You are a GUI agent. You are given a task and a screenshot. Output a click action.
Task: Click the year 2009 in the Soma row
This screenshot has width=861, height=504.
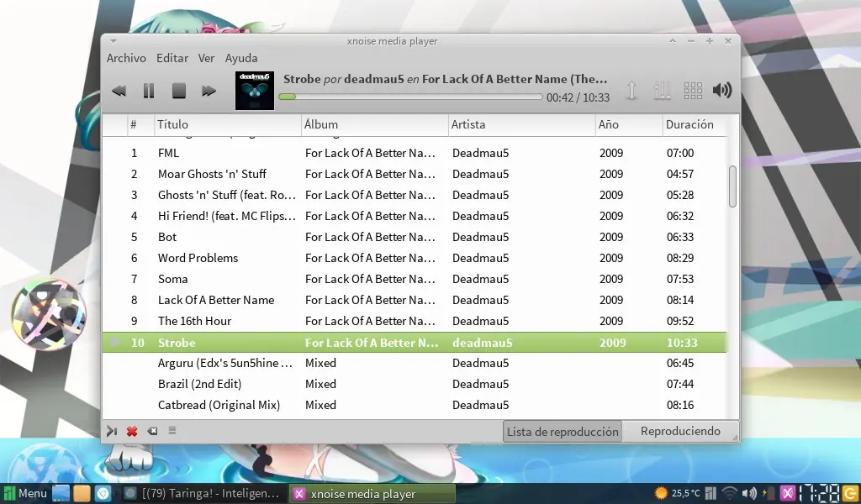pos(611,279)
